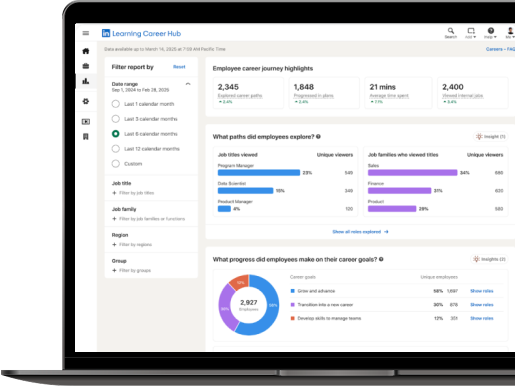
Task: Open the bar chart reports sidebar icon
Action: pos(86,81)
